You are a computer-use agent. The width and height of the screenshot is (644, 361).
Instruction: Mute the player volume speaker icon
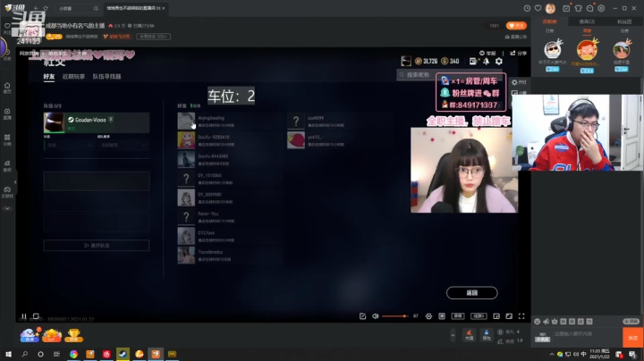[376, 316]
